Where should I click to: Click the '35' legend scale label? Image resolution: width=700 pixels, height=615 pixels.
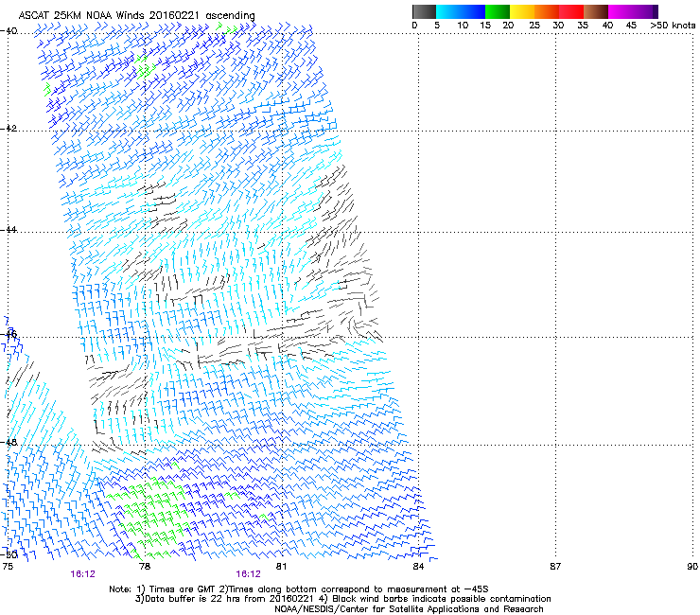583,26
